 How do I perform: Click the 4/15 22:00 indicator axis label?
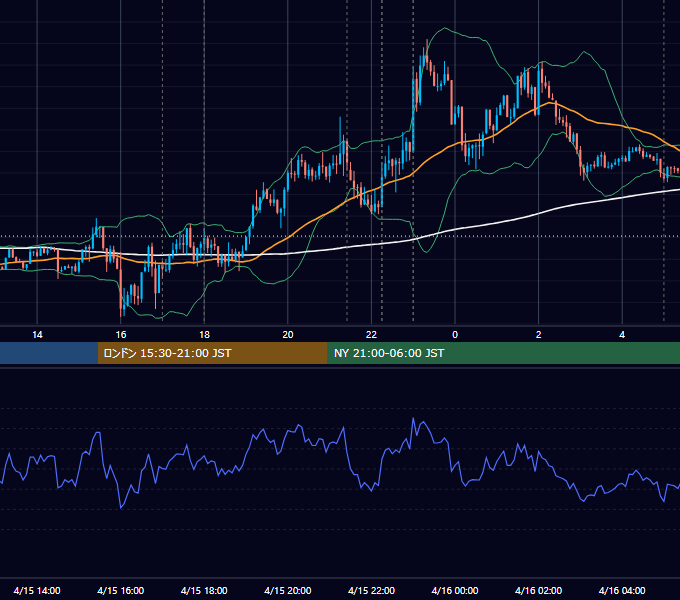(371, 590)
